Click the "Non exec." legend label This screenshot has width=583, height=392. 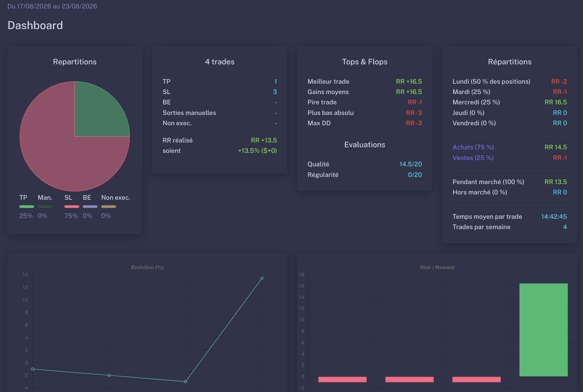[x=116, y=197]
